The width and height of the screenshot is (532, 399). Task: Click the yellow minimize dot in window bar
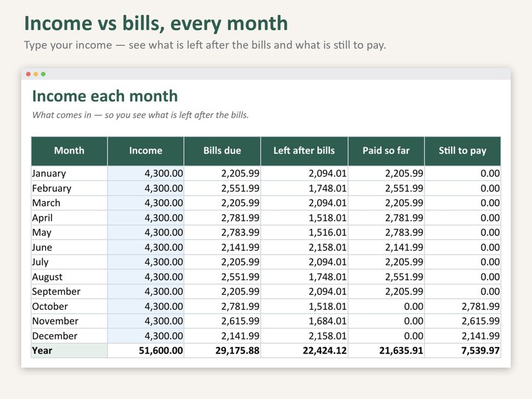tap(36, 74)
